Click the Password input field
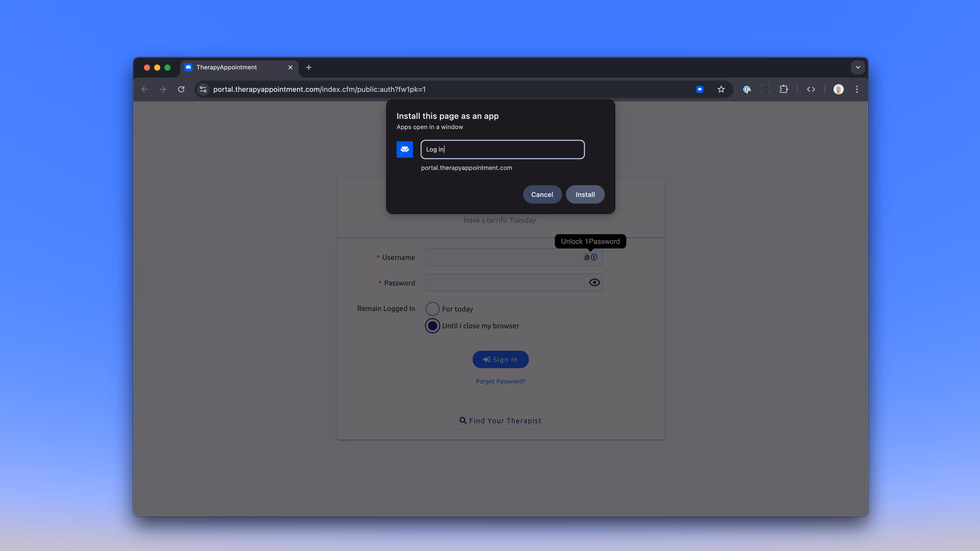The height and width of the screenshot is (551, 980). (x=514, y=283)
